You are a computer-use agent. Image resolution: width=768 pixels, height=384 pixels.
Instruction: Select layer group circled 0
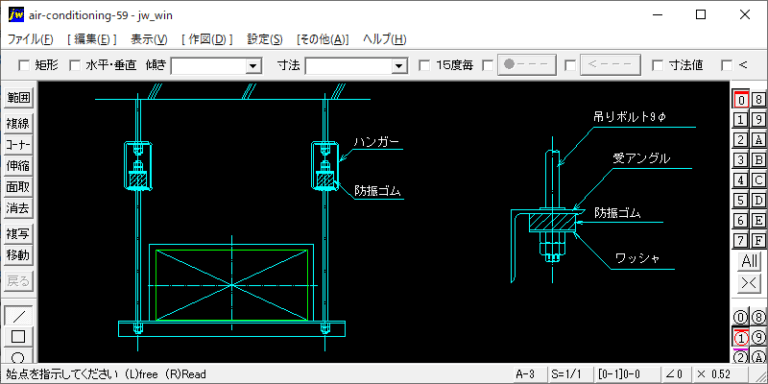[x=741, y=317]
